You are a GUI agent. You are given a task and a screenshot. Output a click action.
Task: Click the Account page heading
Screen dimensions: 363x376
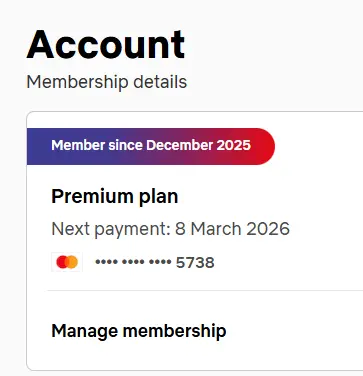(x=106, y=44)
